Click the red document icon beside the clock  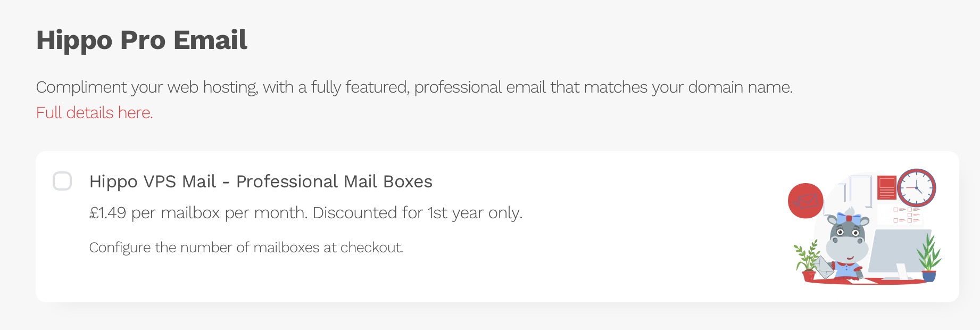886,187
